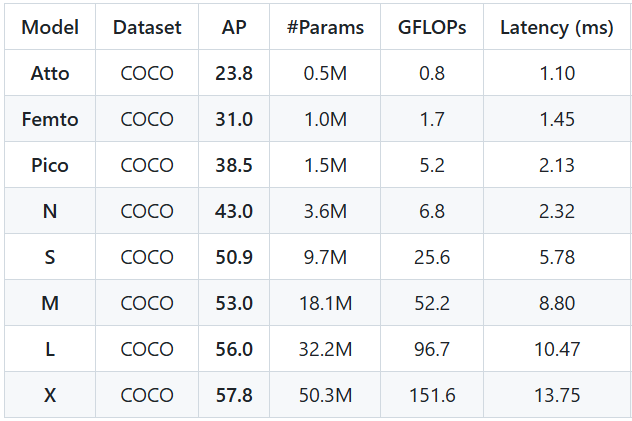Click the #Params column header
This screenshot has width=632, height=421.
(x=325, y=27)
